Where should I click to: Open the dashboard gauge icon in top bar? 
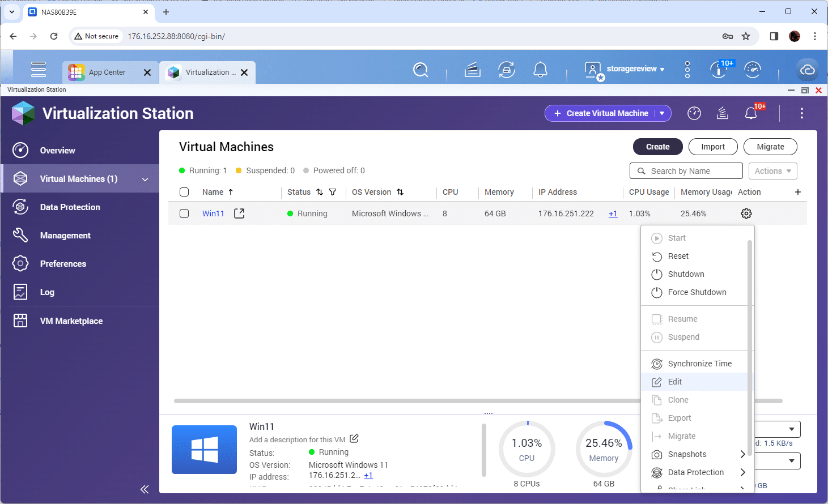[x=753, y=70]
